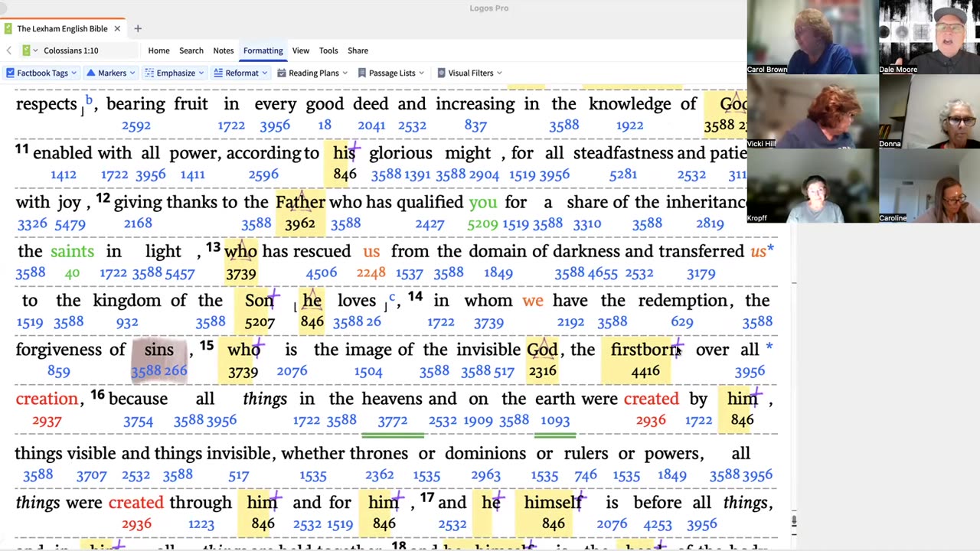Select Dale Moore's video thumbnail
Image resolution: width=980 pixels, height=551 pixels.
point(929,37)
